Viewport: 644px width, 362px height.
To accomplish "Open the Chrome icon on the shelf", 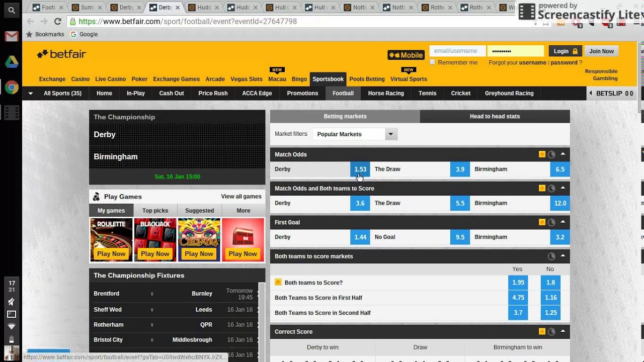I will coord(11,87).
